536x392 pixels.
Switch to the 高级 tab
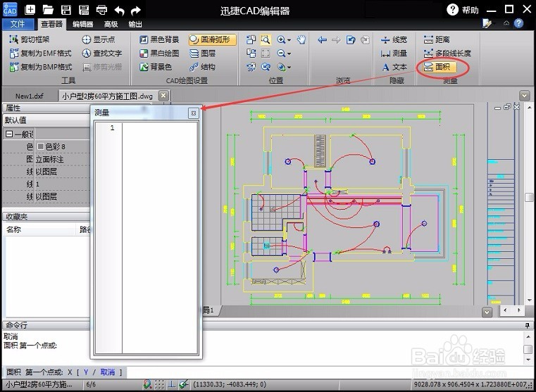(111, 24)
